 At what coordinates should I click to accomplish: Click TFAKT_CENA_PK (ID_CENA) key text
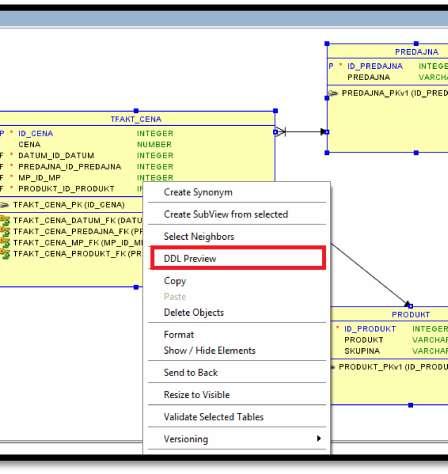click(69, 205)
